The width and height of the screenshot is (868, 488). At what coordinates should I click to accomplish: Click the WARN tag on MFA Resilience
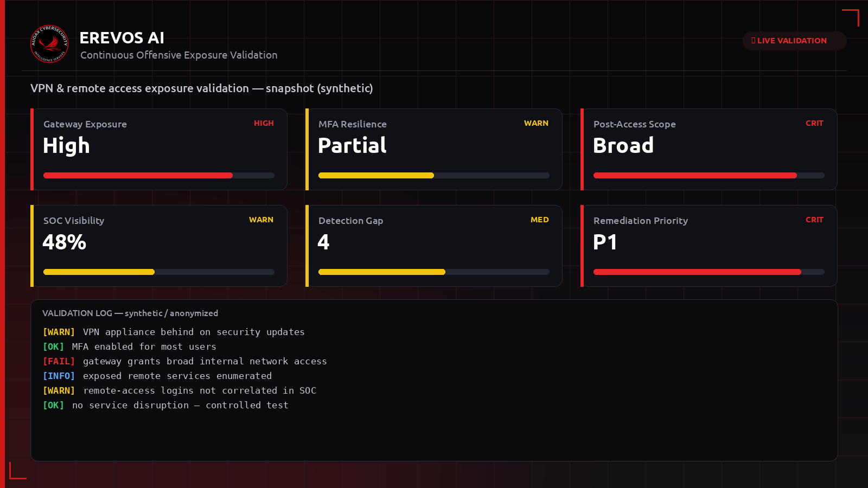536,123
